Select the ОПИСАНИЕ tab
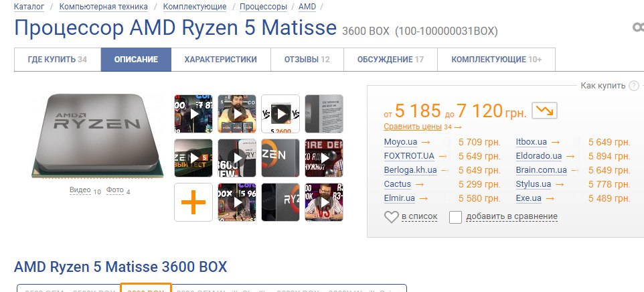644x292 pixels. coord(136,60)
